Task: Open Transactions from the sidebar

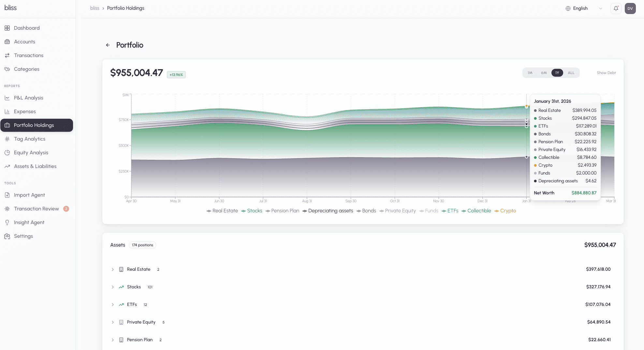Action: click(28, 55)
